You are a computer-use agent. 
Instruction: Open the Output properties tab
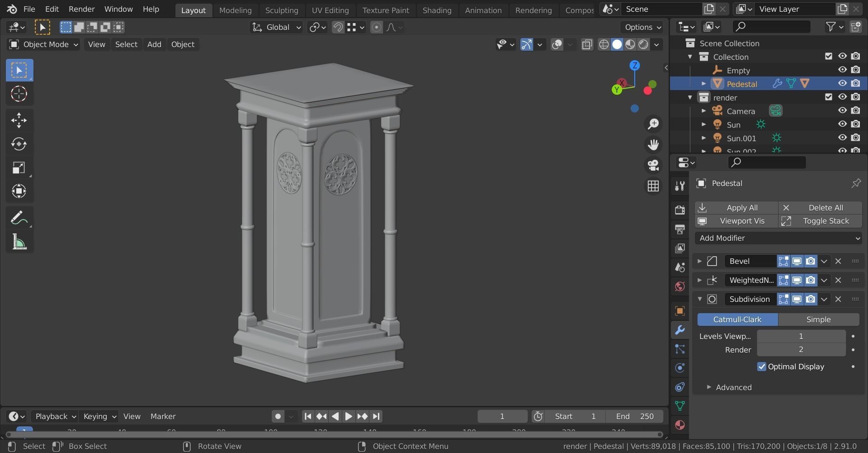click(x=679, y=229)
